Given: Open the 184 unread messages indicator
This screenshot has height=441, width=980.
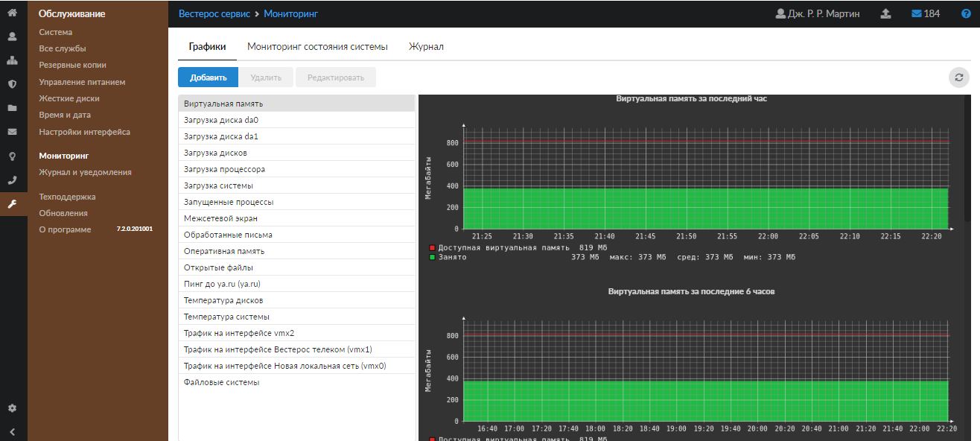Looking at the screenshot, I should click(926, 13).
